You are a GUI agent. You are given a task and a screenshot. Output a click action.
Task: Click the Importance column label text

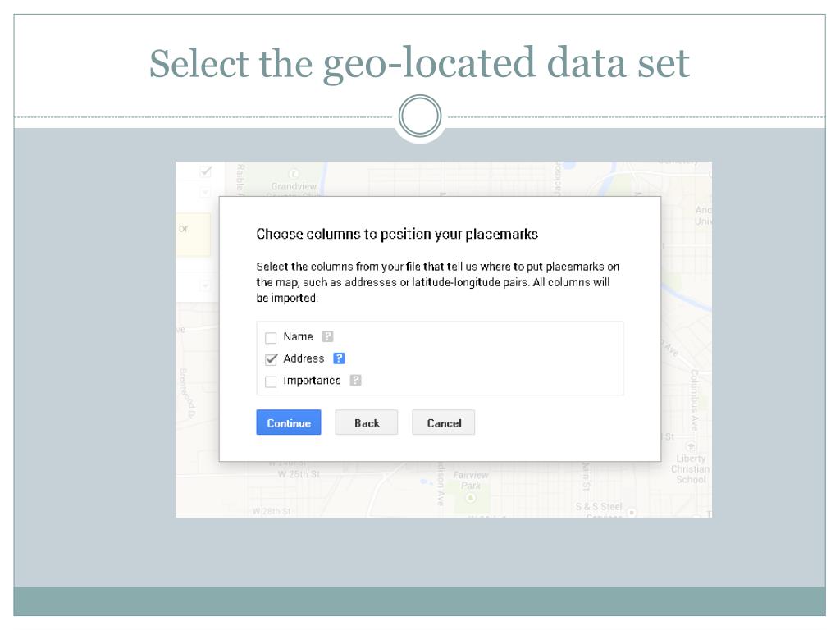(312, 381)
